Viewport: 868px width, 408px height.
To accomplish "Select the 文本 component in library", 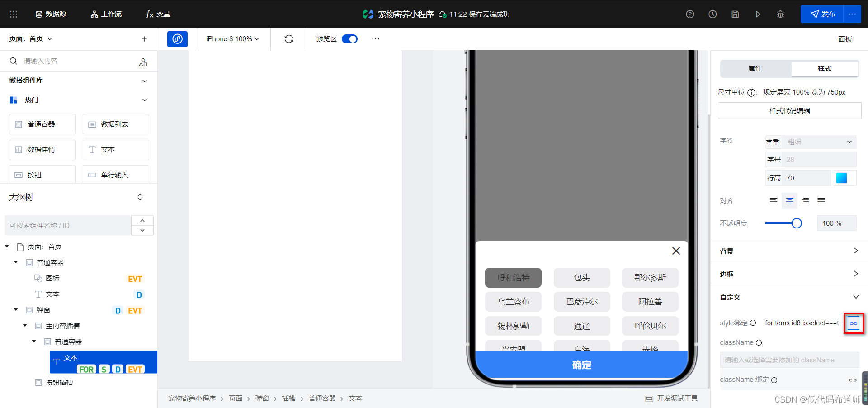I will coord(116,150).
